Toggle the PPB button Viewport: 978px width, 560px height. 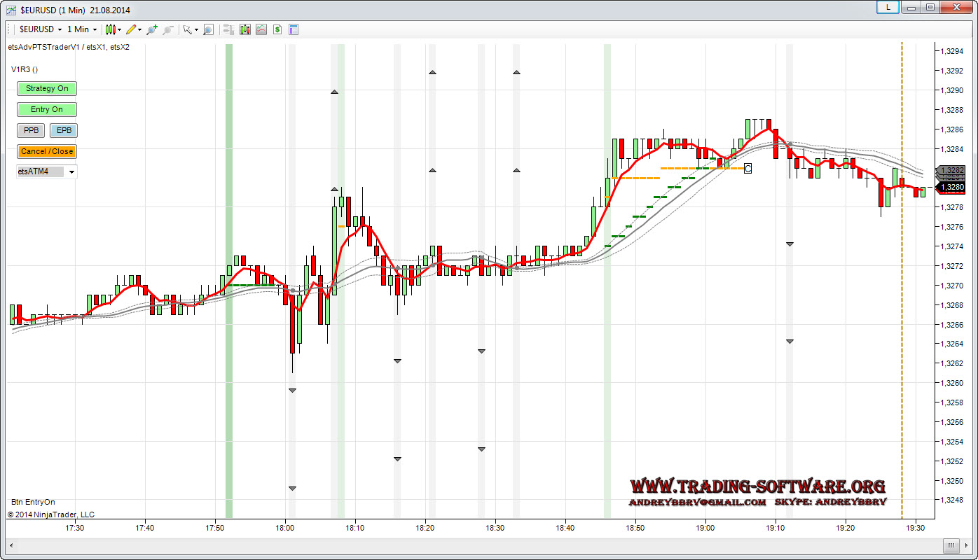tap(32, 130)
